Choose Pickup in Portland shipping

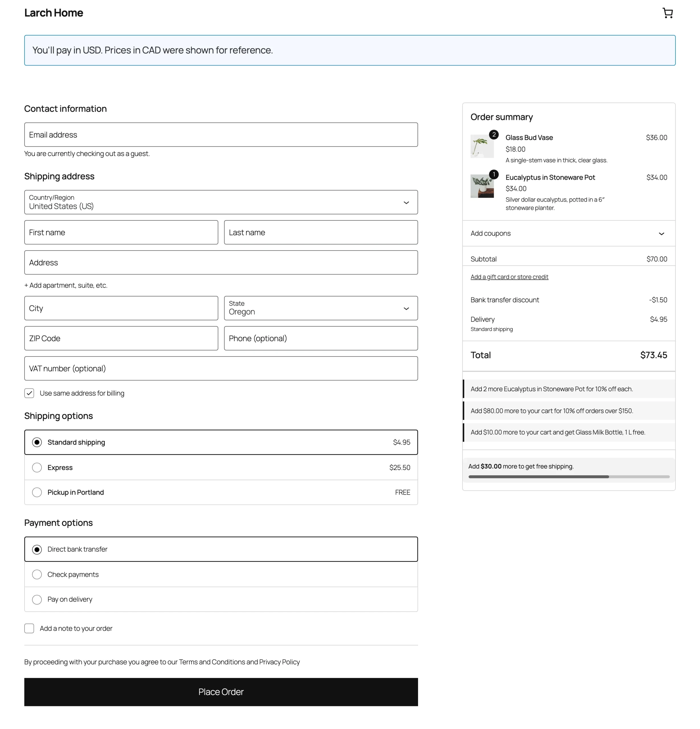click(x=221, y=492)
